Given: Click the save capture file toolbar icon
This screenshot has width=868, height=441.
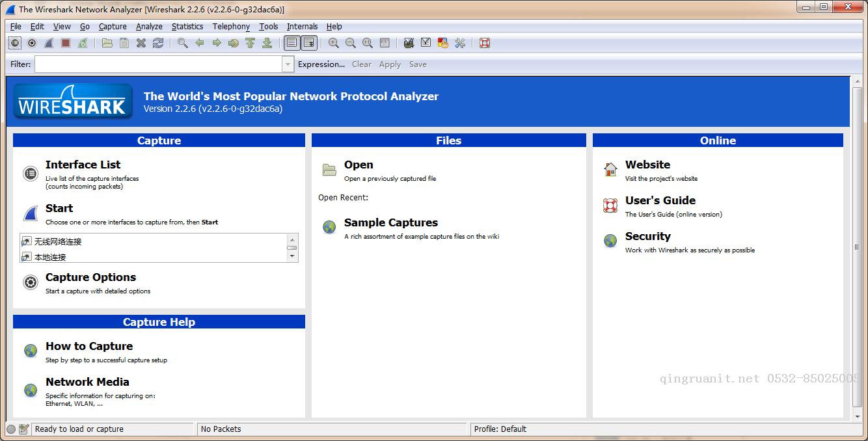Looking at the screenshot, I should coord(124,43).
